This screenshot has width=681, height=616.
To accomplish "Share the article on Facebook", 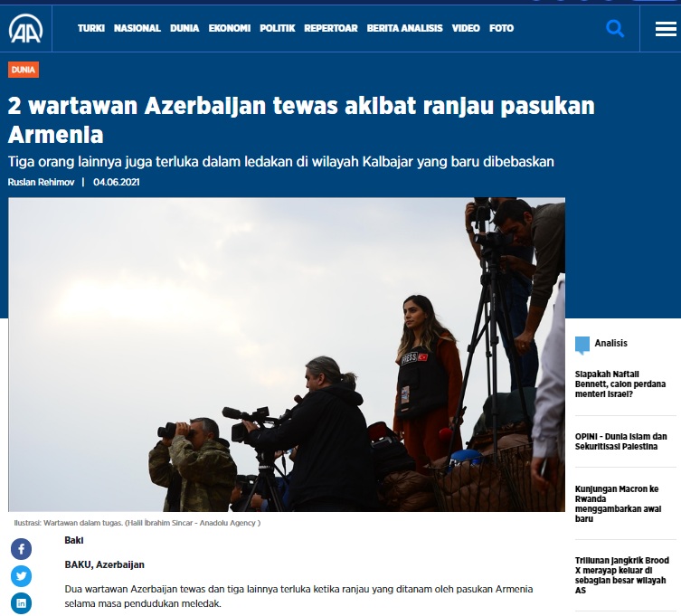I will click(x=22, y=549).
